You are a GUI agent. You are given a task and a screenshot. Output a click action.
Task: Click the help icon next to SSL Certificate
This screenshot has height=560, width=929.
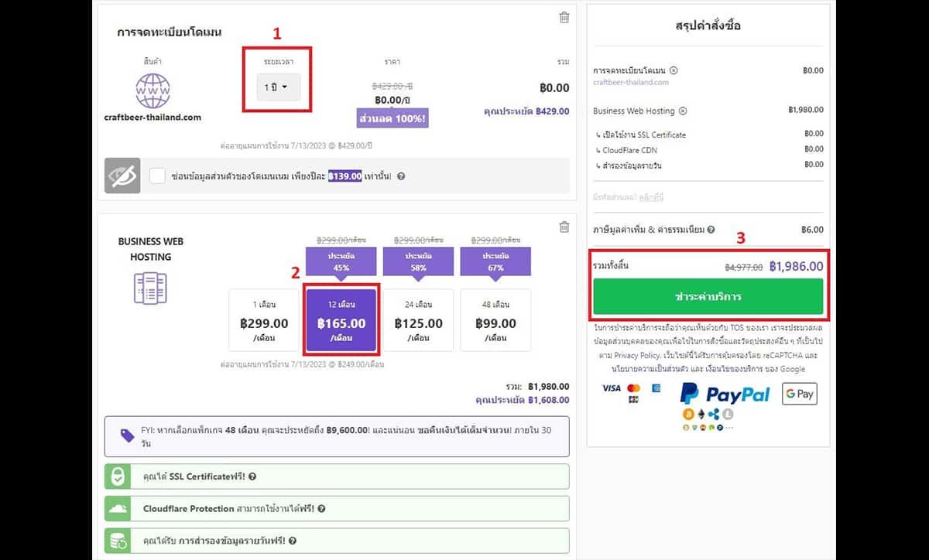(x=253, y=477)
